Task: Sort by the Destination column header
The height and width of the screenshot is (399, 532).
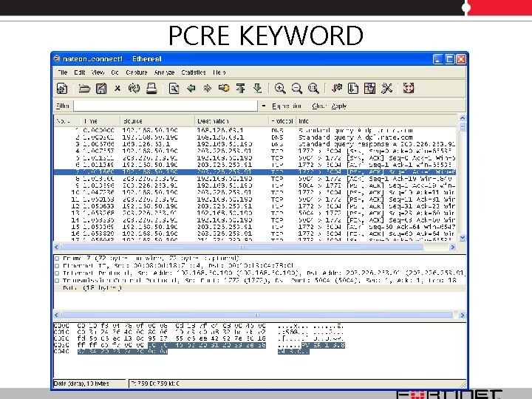Action: pyautogui.click(x=231, y=120)
